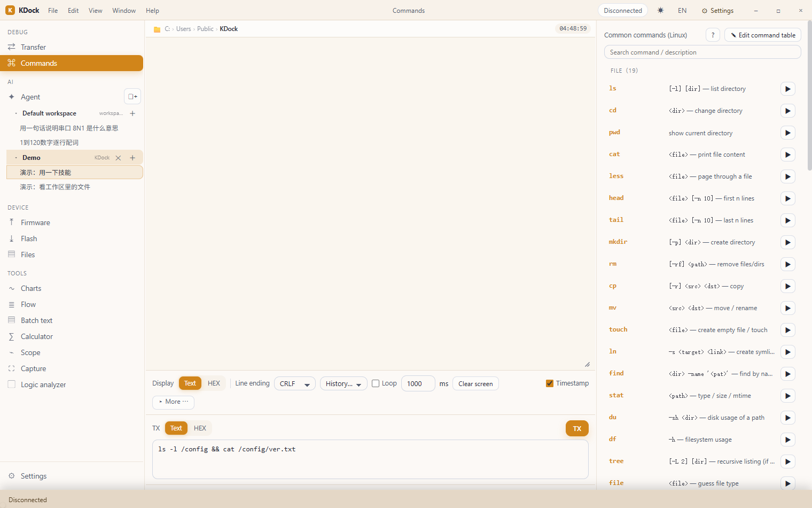Run the find command play button
812x508 pixels.
point(787,374)
